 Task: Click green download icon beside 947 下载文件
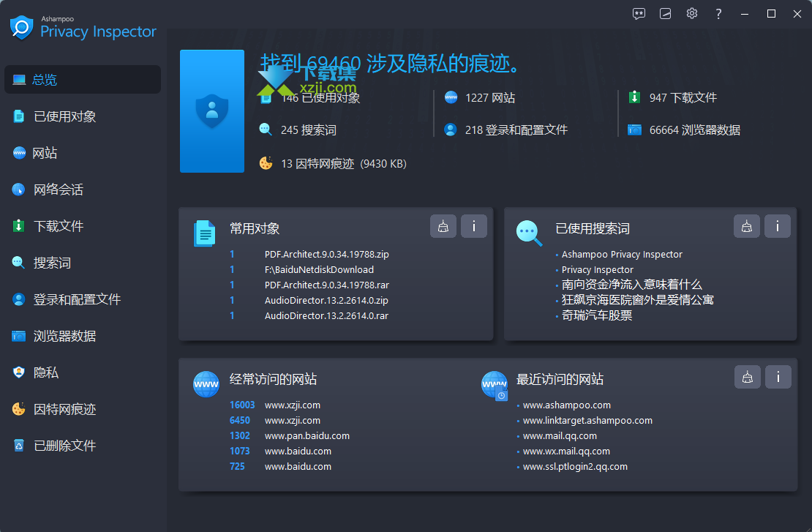point(634,97)
